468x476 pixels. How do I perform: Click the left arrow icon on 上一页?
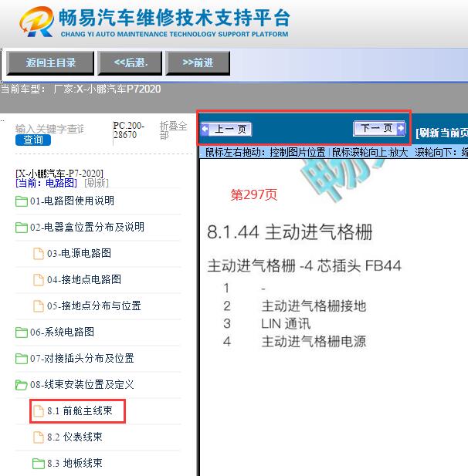(205, 129)
